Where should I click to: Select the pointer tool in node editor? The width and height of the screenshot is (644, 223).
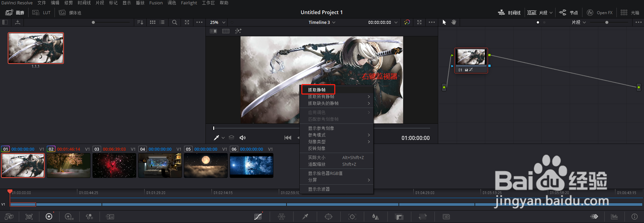(444, 22)
